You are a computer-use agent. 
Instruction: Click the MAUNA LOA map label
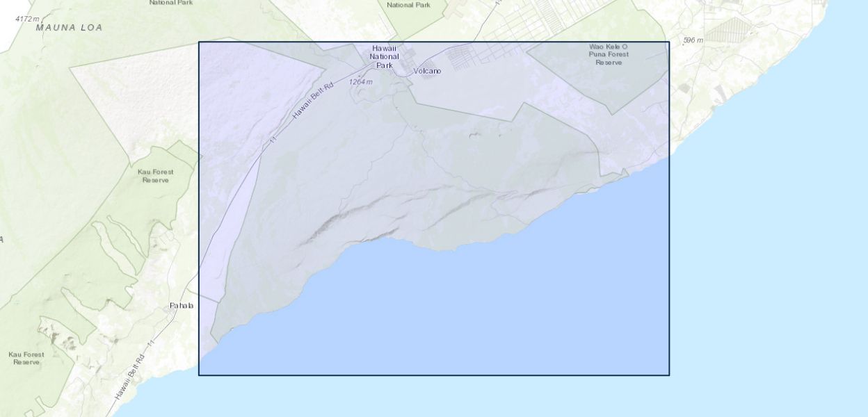tap(69, 28)
